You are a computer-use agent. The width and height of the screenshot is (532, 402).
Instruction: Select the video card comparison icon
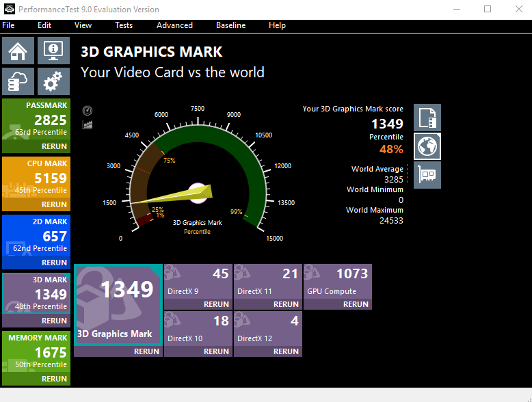point(427,175)
